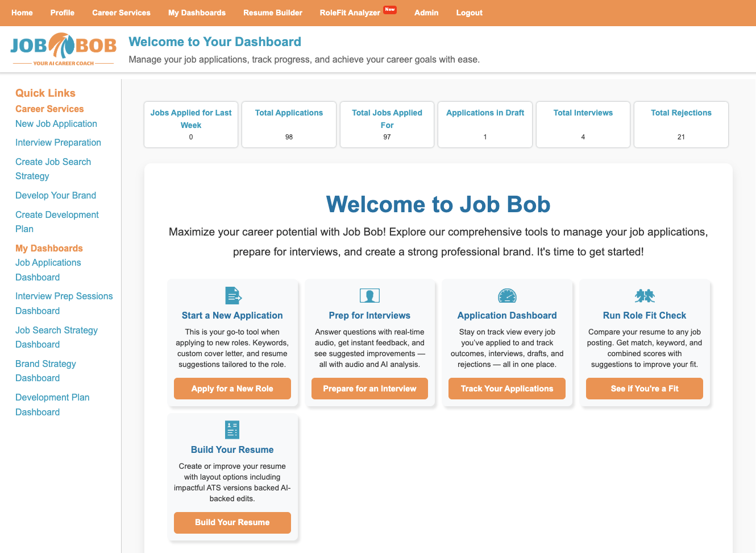Select the Prep for Interviews person icon
Viewport: 756px width, 553px height.
click(x=369, y=295)
